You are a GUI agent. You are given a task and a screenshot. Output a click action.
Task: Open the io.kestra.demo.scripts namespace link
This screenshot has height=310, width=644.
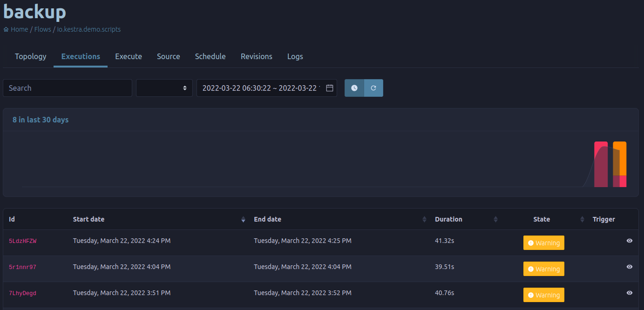tap(89, 29)
